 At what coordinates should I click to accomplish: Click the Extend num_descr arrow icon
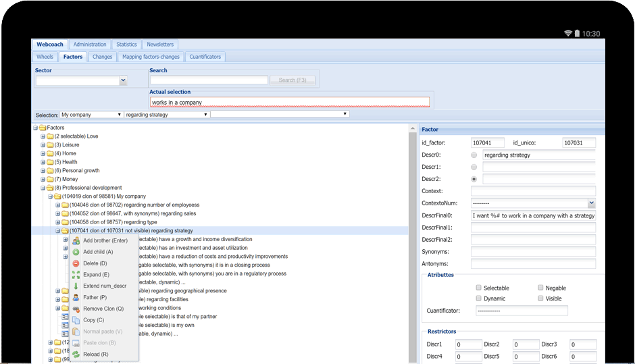click(x=76, y=286)
